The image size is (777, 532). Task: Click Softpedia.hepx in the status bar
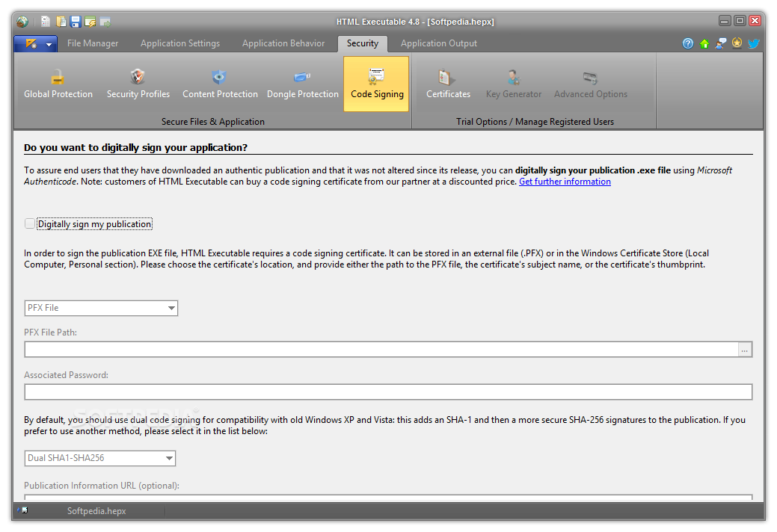click(x=96, y=511)
